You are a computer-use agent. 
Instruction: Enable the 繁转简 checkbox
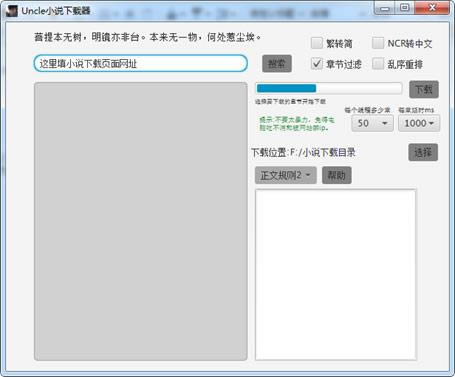[317, 43]
